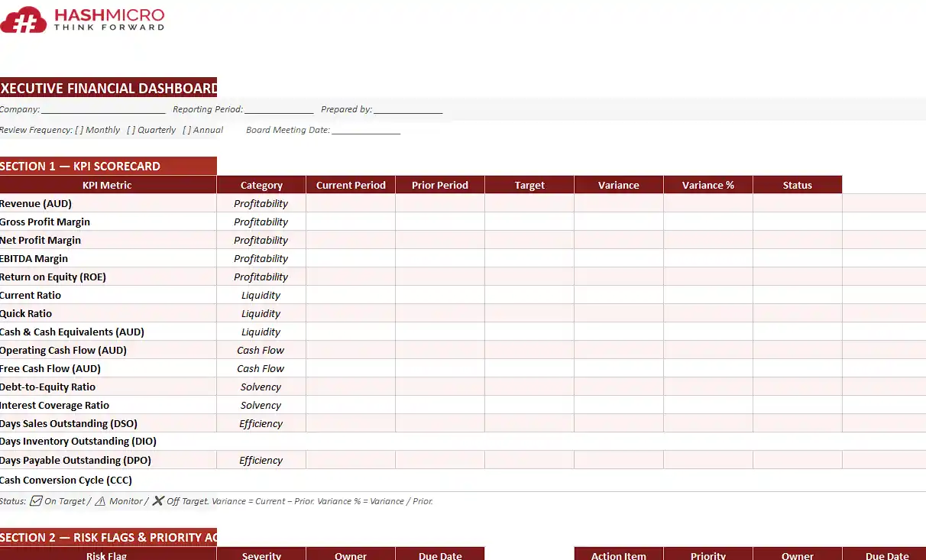Viewport: 926px width, 560px height.
Task: Click the Section 2 Risk Flags heading
Action: (108, 537)
